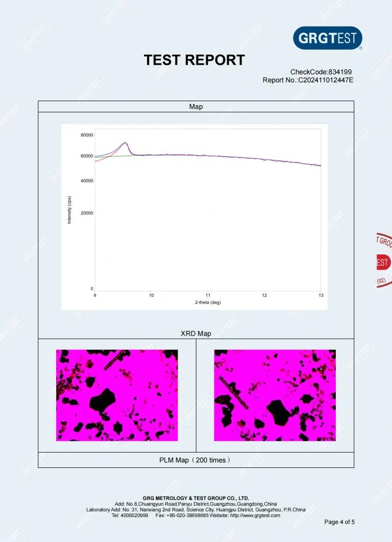The height and width of the screenshot is (542, 392).
Task: Click the 40000 y-axis tick label
Action: 87,181
